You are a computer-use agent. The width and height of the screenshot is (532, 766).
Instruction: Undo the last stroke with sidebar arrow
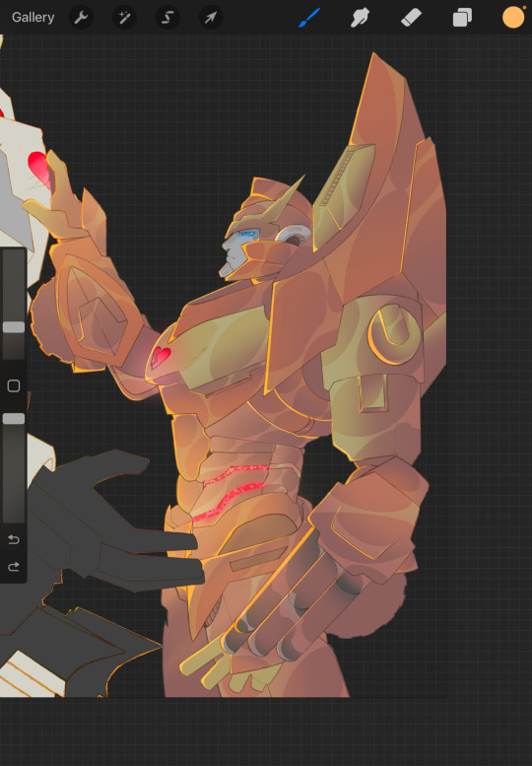point(14,540)
